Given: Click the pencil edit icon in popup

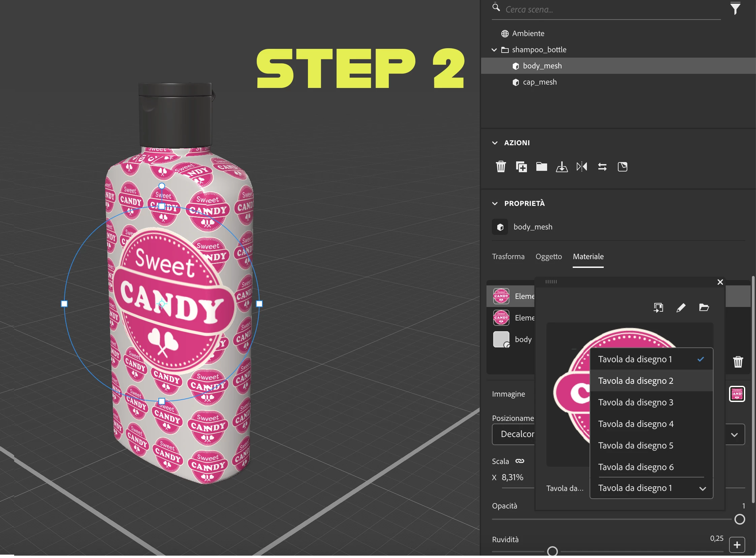Looking at the screenshot, I should tap(681, 308).
